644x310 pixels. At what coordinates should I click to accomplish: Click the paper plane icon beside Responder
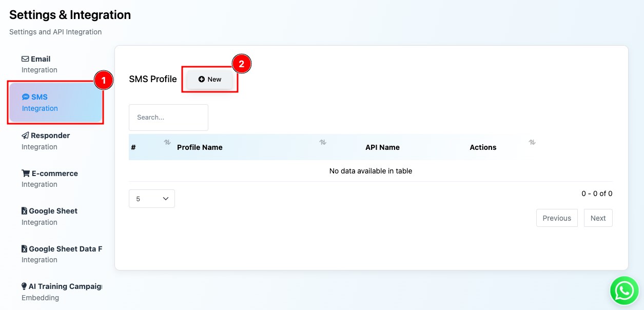(25, 135)
